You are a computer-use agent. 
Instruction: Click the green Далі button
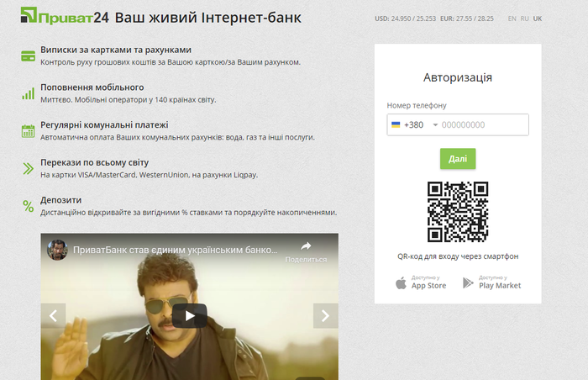click(x=458, y=158)
